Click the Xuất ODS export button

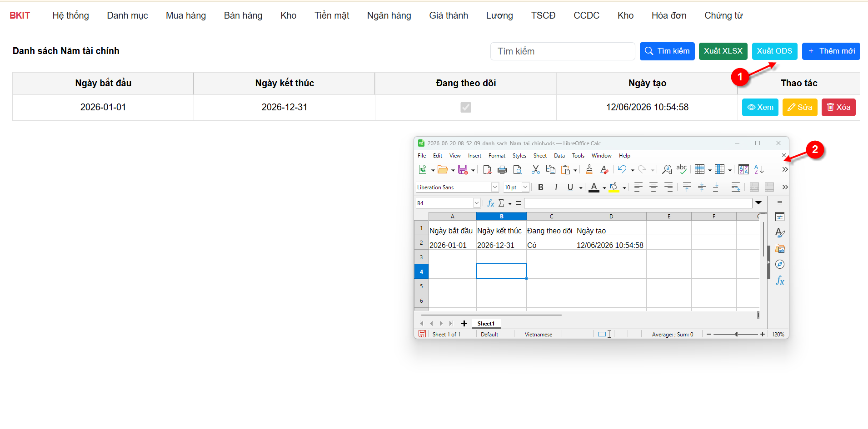click(x=774, y=51)
